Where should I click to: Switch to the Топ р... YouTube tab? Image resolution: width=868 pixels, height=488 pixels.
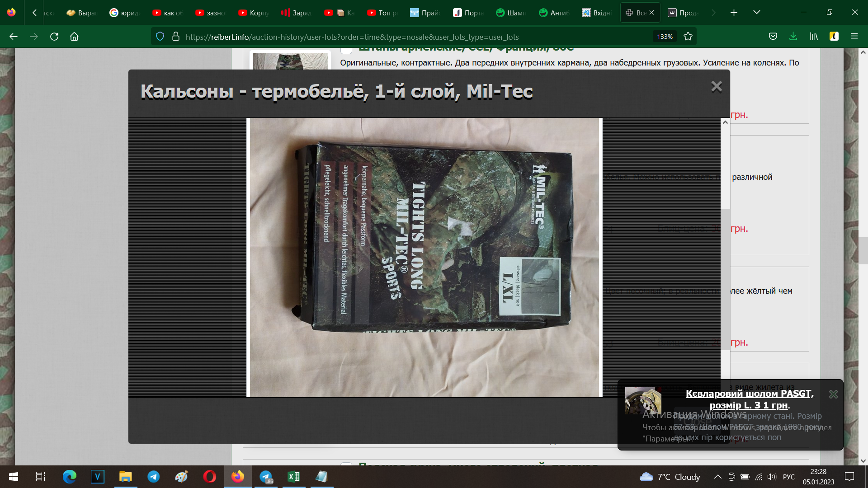pyautogui.click(x=382, y=13)
